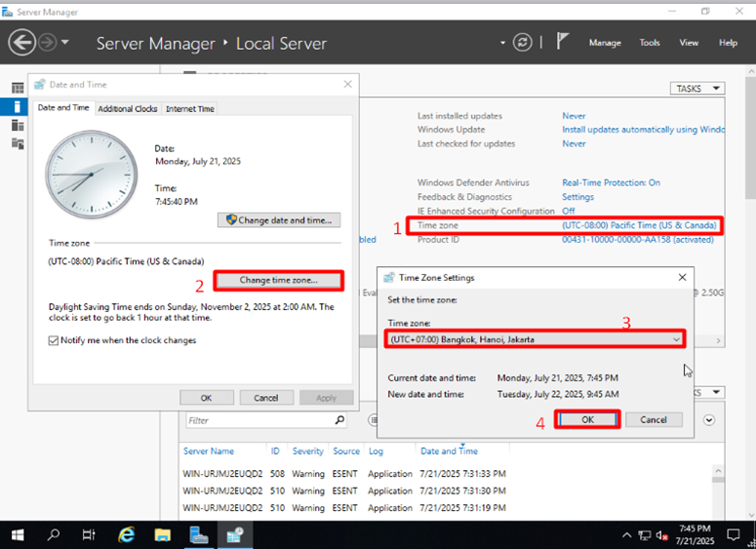Open the notifications flag icon

point(563,42)
